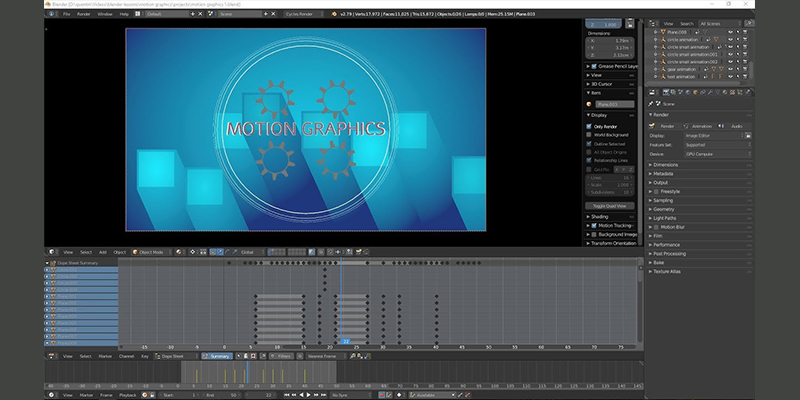Image resolution: width=800 pixels, height=400 pixels.
Task: Open Material properties tab icon
Action: pos(725,92)
